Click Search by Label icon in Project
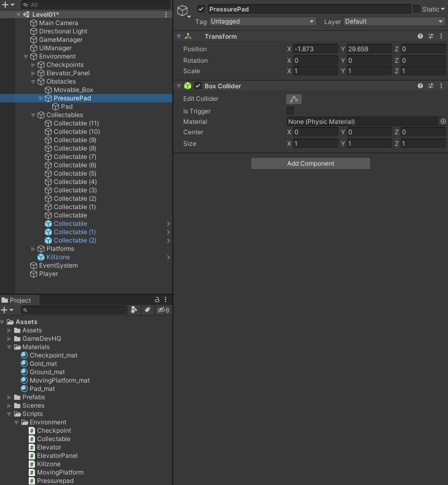Image resolution: width=448 pixels, height=485 pixels. point(148,310)
